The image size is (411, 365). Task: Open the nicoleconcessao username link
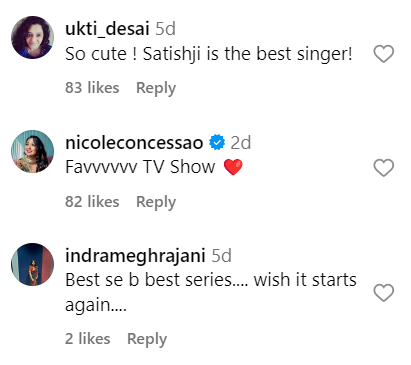point(134,143)
